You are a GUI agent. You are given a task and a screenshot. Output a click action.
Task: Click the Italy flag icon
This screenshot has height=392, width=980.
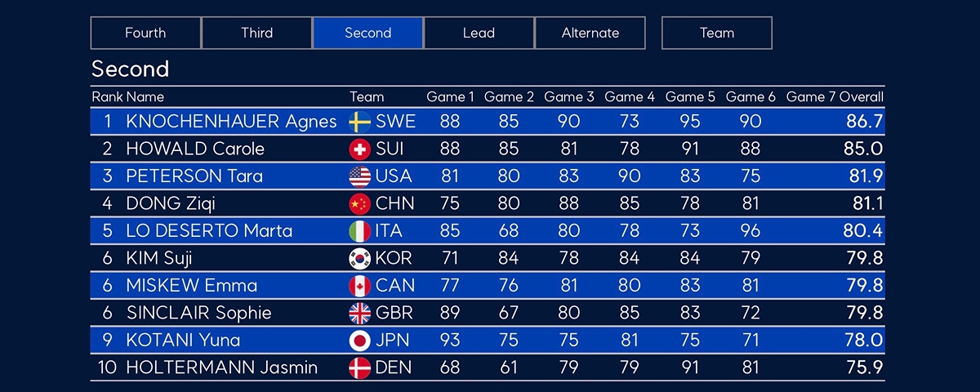click(359, 231)
